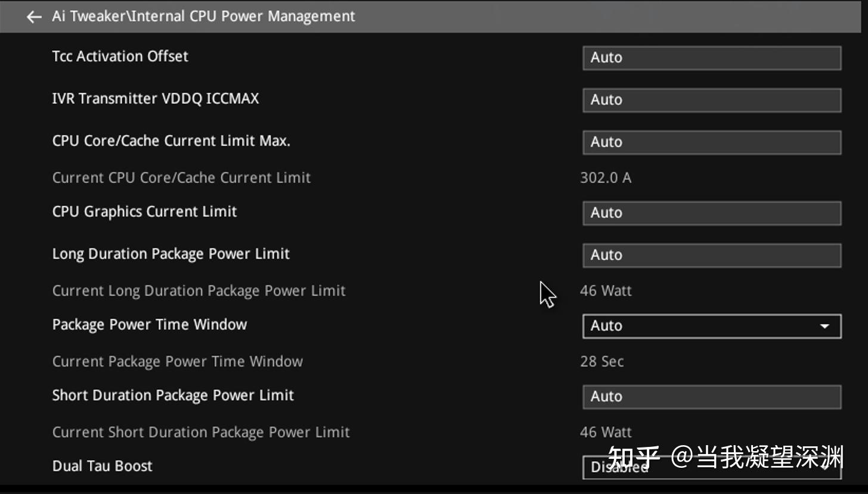Click the Package Power Time Window label
868x494 pixels.
point(149,324)
